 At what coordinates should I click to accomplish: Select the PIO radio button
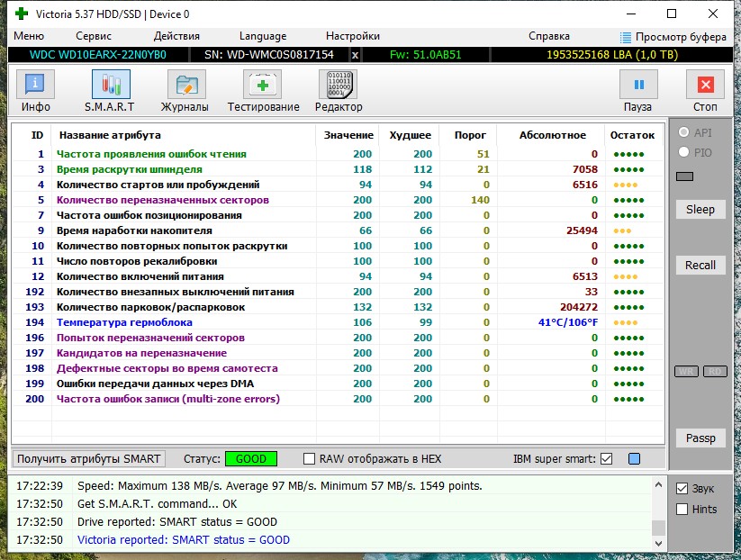tap(683, 152)
